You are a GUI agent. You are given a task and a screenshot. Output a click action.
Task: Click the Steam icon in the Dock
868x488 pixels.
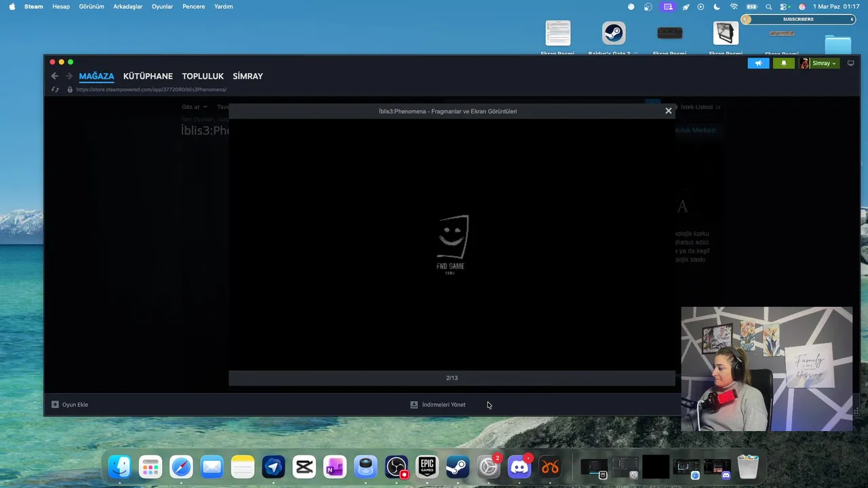tap(457, 467)
